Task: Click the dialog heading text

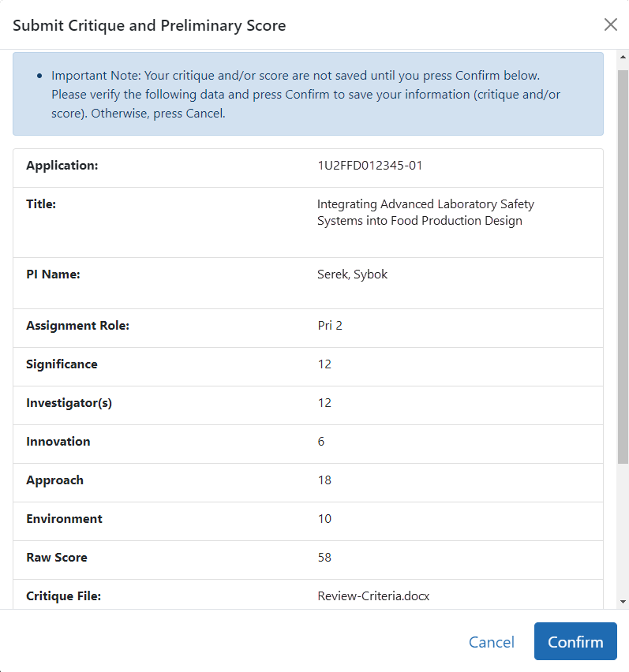Action: pos(149,25)
